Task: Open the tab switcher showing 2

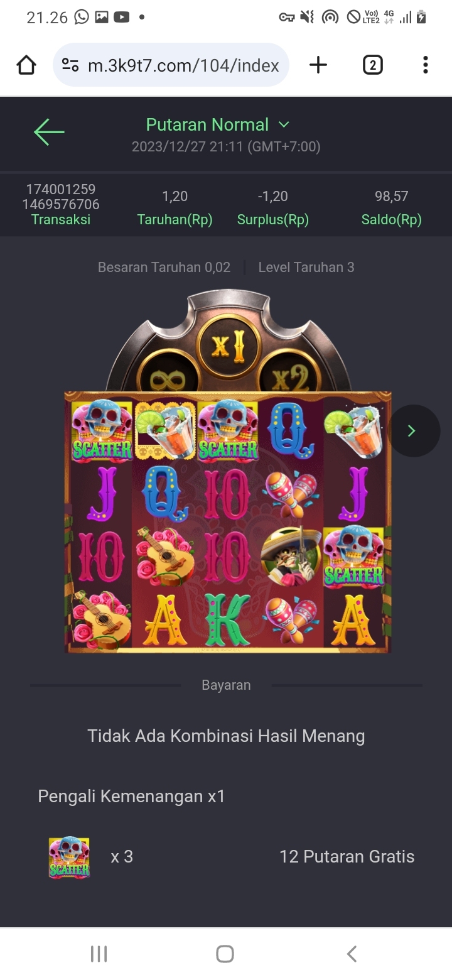Action: 372,65
